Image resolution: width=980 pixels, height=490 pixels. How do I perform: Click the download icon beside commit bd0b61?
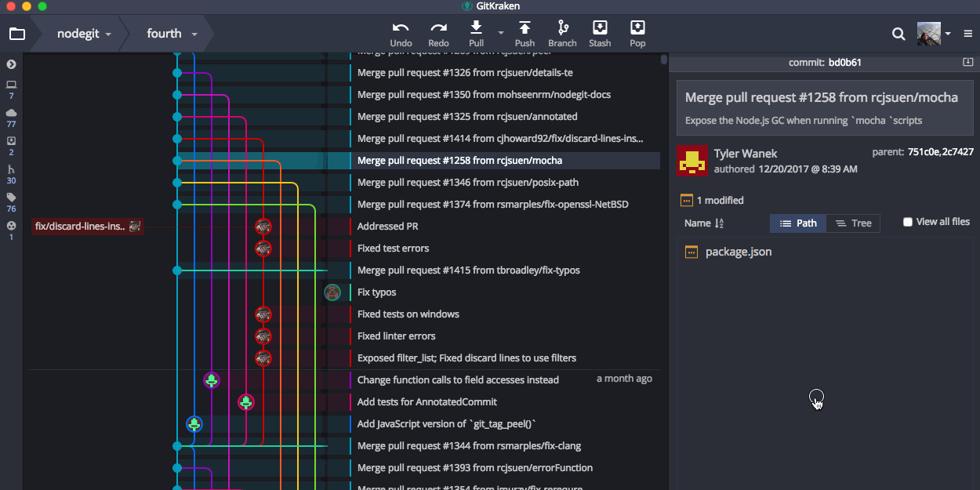pos(967,62)
